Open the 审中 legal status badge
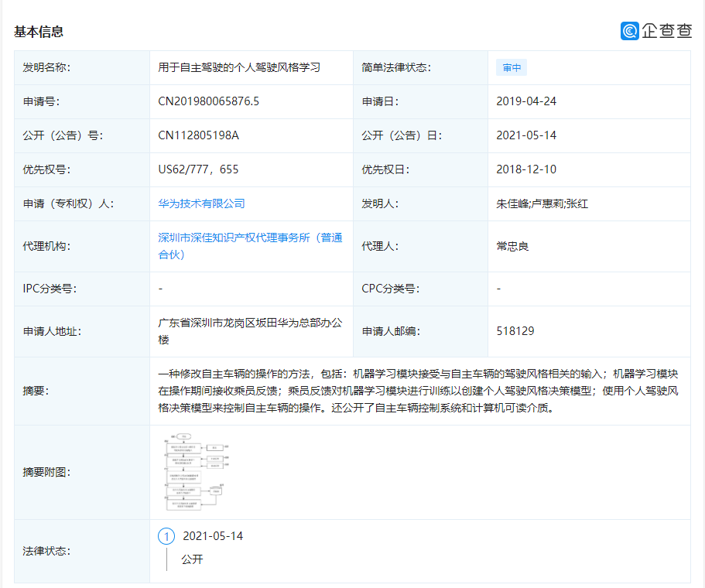 (512, 67)
